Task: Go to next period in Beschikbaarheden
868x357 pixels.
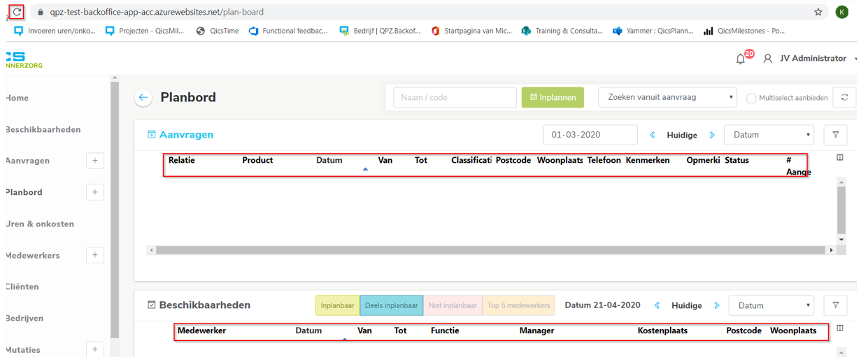Action: [x=717, y=305]
